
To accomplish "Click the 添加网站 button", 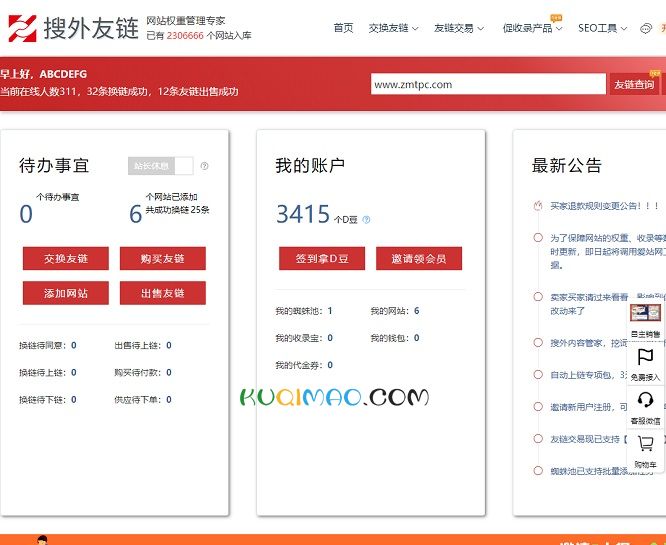I will coord(66,293).
